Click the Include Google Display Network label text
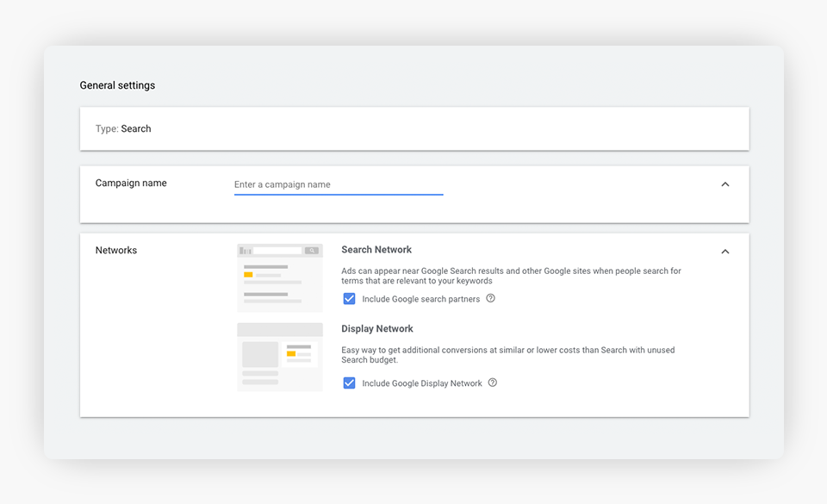This screenshot has height=504, width=827. [x=422, y=383]
